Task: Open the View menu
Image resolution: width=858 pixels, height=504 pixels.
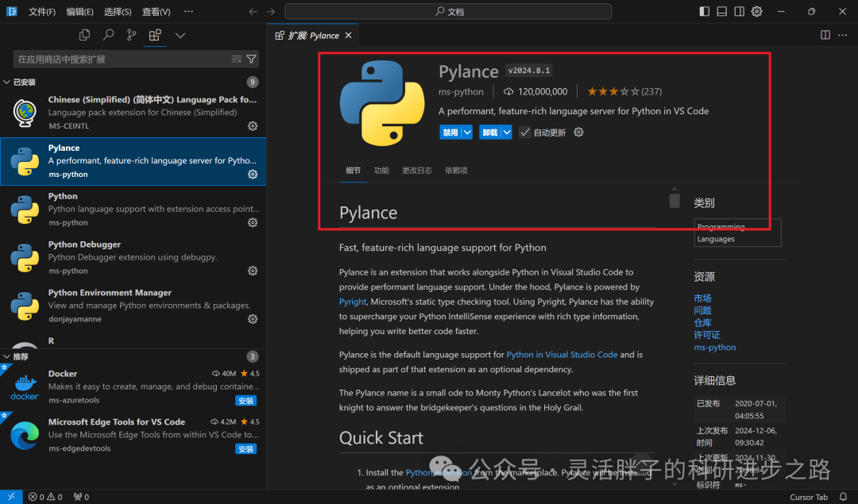Action: 156,11
